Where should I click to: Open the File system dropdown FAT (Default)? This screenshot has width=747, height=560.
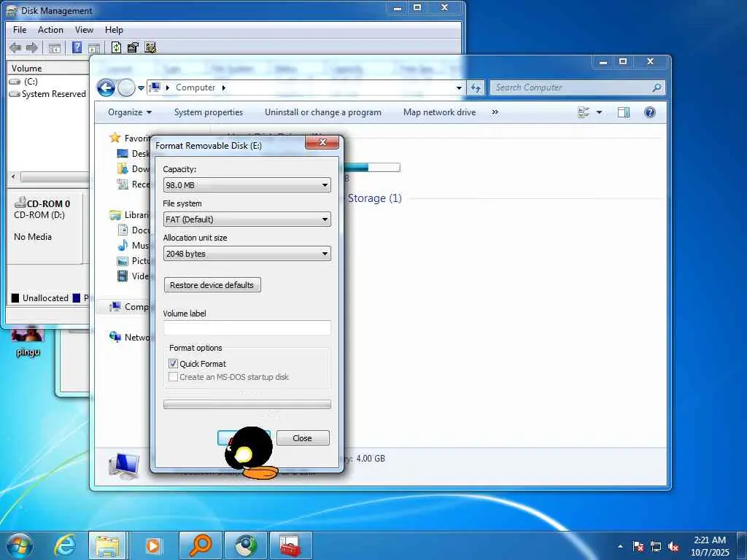[x=247, y=219]
